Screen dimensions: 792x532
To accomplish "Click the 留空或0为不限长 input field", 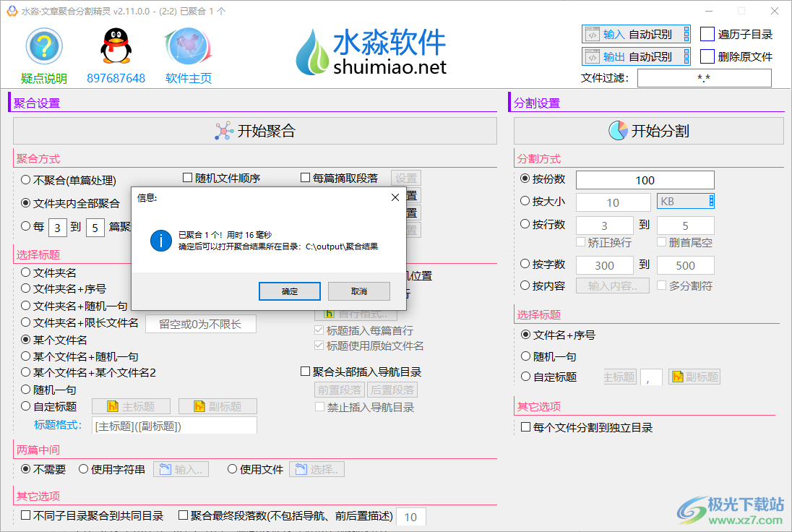I will (x=200, y=324).
